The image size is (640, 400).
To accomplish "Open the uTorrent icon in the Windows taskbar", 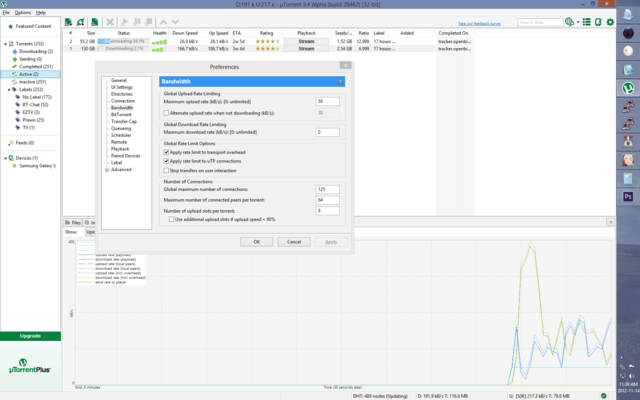I will pyautogui.click(x=628, y=88).
